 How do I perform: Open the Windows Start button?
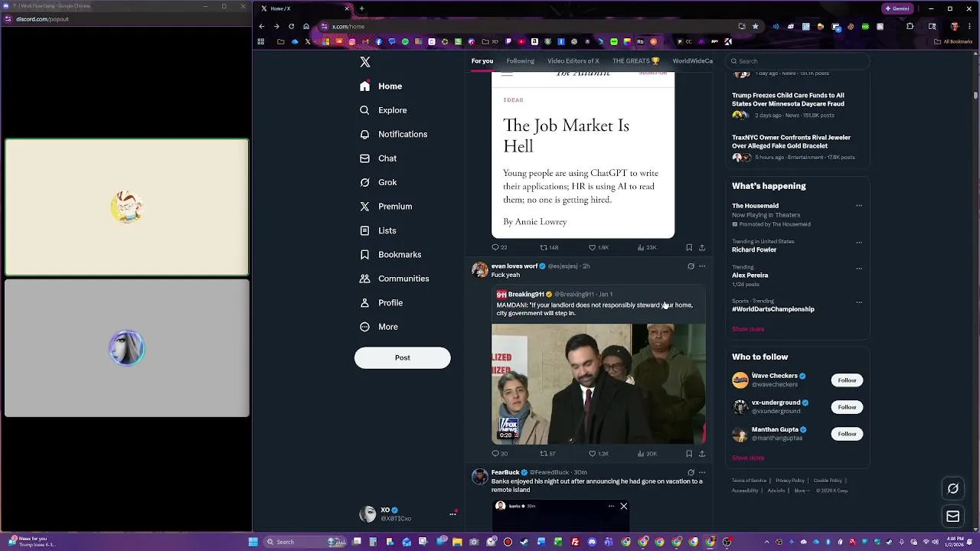(253, 542)
